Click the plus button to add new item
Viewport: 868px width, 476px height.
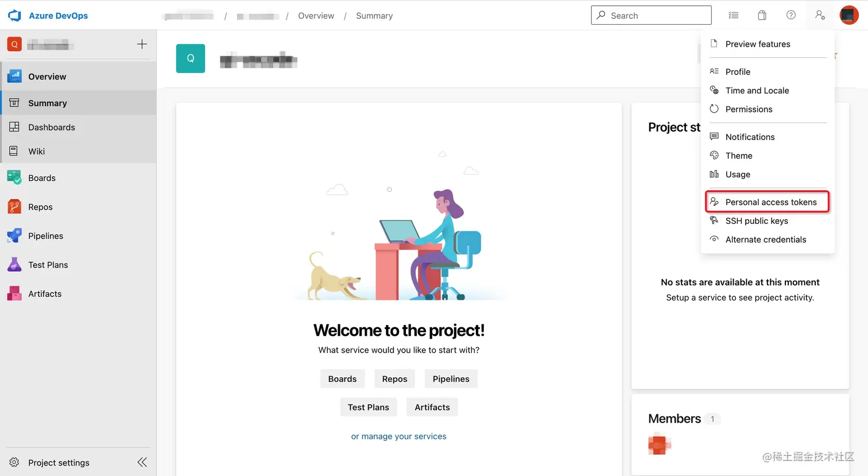[142, 44]
